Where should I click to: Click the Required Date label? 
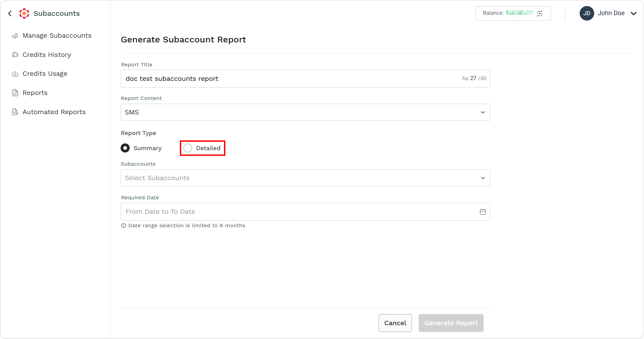pos(140,198)
